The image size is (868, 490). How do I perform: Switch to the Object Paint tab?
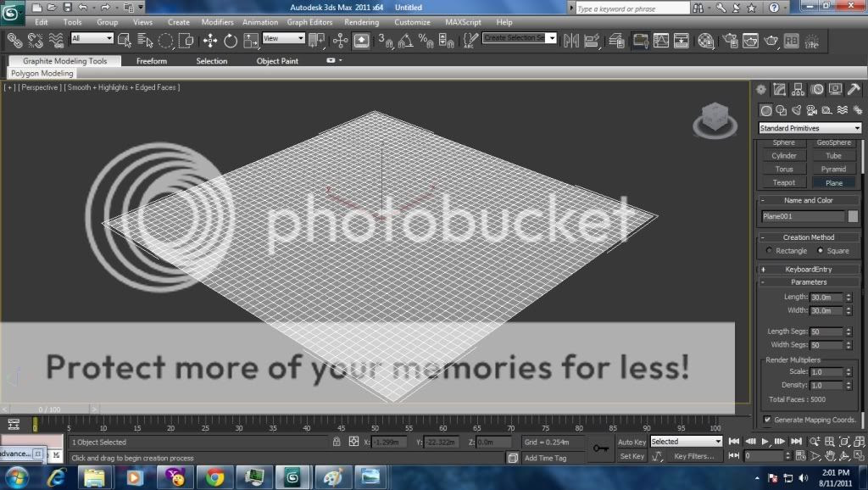[x=277, y=61]
